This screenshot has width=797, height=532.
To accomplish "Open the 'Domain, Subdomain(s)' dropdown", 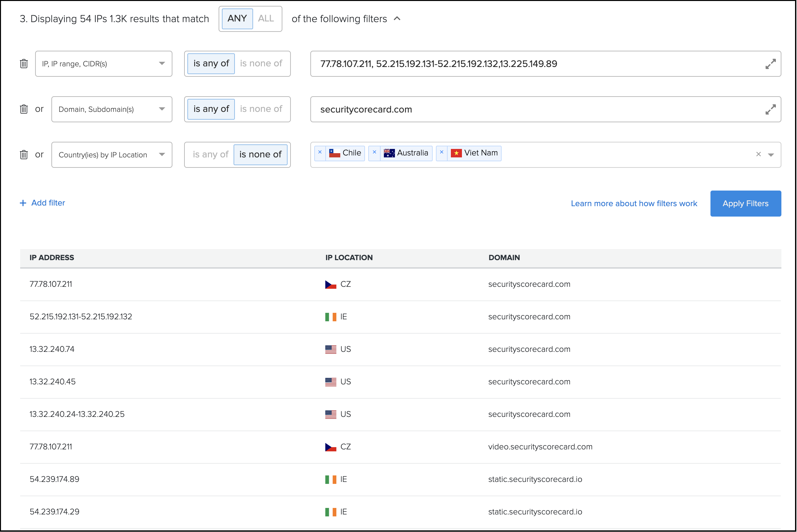I will [112, 109].
